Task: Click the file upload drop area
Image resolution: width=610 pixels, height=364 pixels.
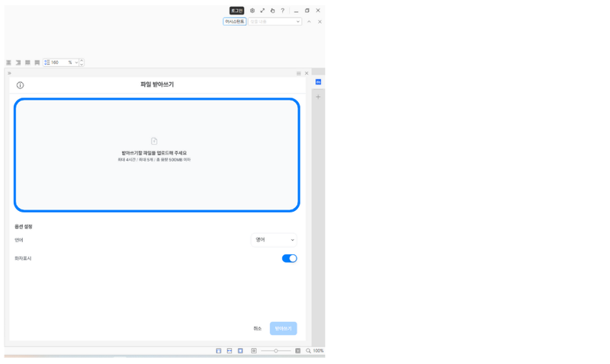Action: [x=157, y=155]
